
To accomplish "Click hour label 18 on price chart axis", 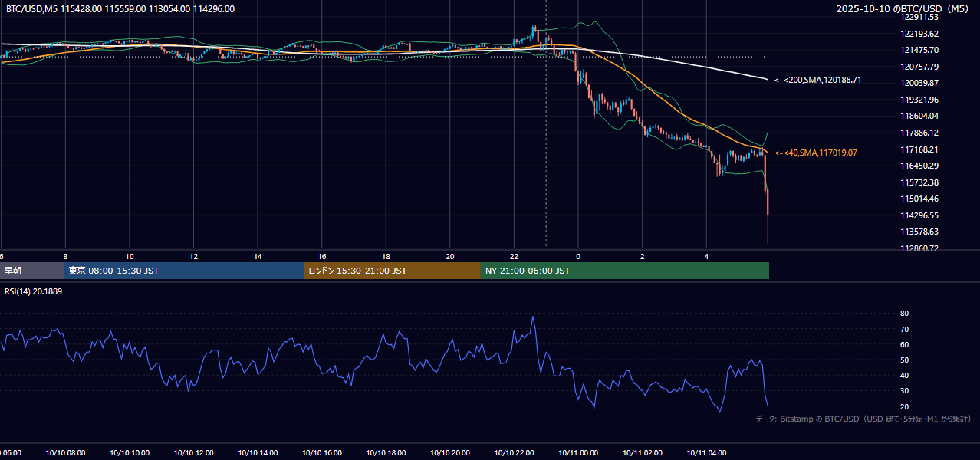I will pyautogui.click(x=386, y=257).
